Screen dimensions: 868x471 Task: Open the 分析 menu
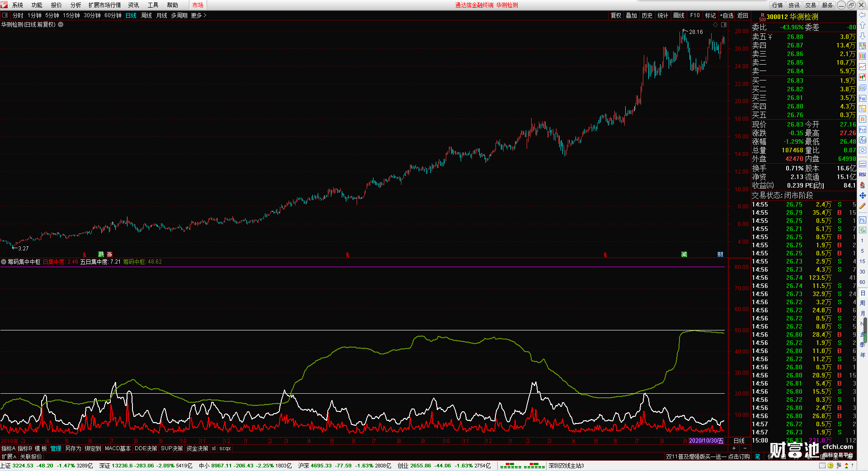[76, 5]
